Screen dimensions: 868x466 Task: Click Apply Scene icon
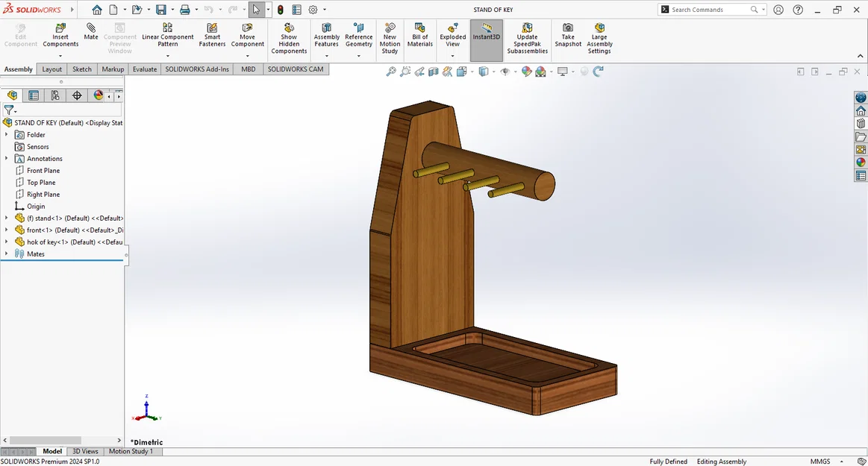point(540,72)
